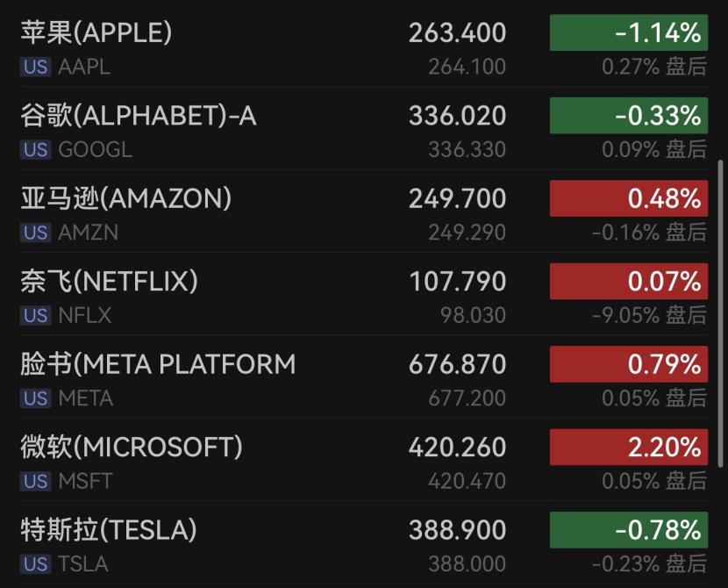
Task: Click Microsoft's 420.260 last price
Action: coord(457,448)
